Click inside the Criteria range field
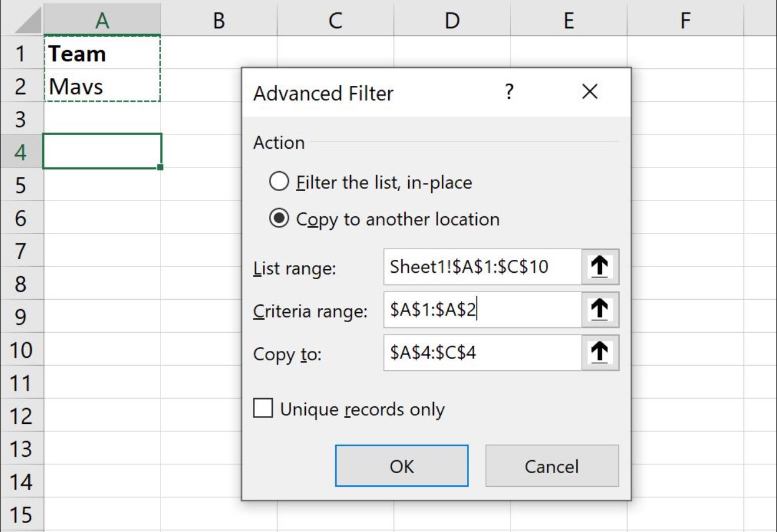777x532 pixels. click(482, 310)
